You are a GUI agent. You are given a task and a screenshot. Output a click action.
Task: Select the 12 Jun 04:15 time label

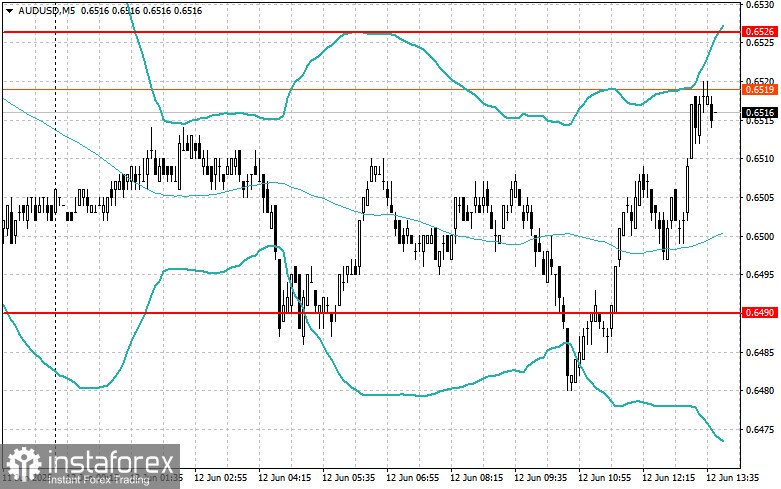[284, 478]
